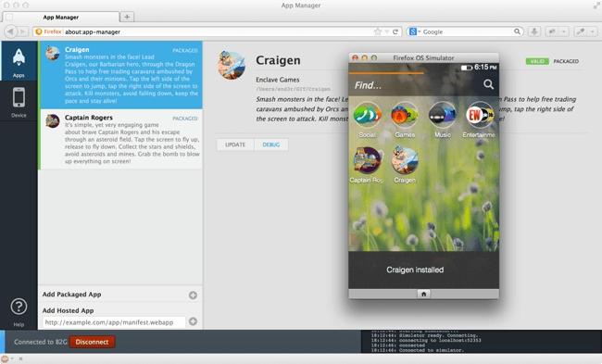Click the developer tools wrench toolbar button
602x364 pixels.
tap(581, 31)
